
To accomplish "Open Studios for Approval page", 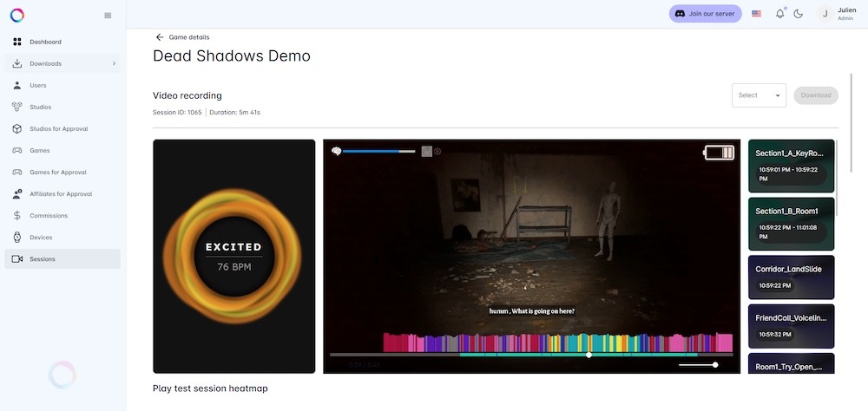I will tap(62, 129).
